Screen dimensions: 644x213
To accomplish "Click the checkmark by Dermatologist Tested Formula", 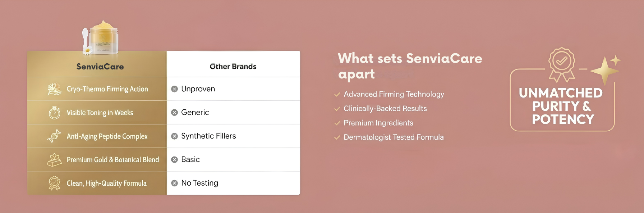I will tap(337, 137).
